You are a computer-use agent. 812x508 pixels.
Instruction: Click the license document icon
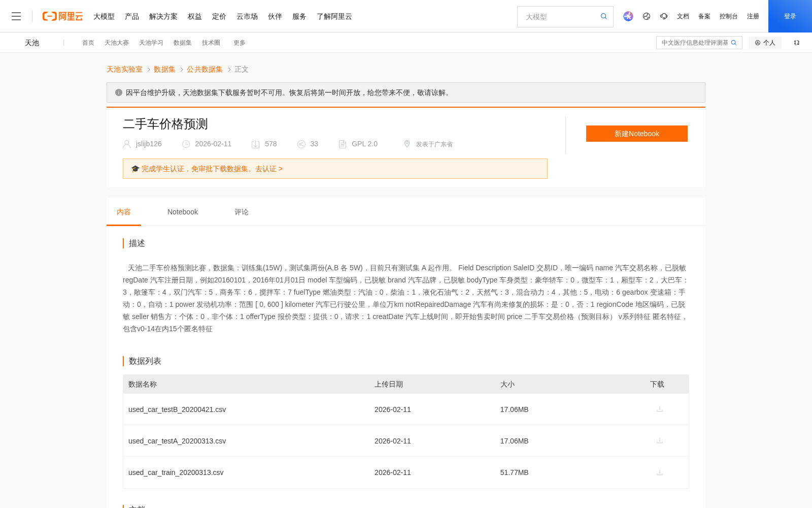pyautogui.click(x=343, y=144)
